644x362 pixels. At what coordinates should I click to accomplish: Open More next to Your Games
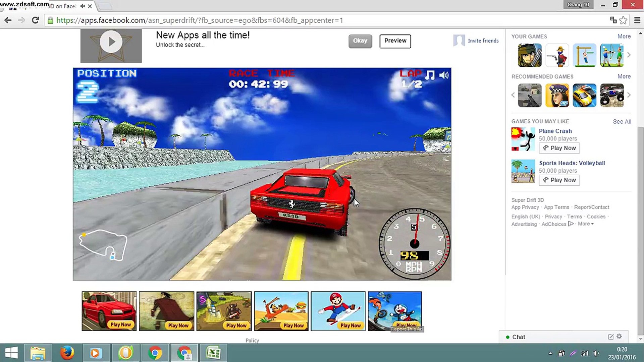click(x=624, y=36)
